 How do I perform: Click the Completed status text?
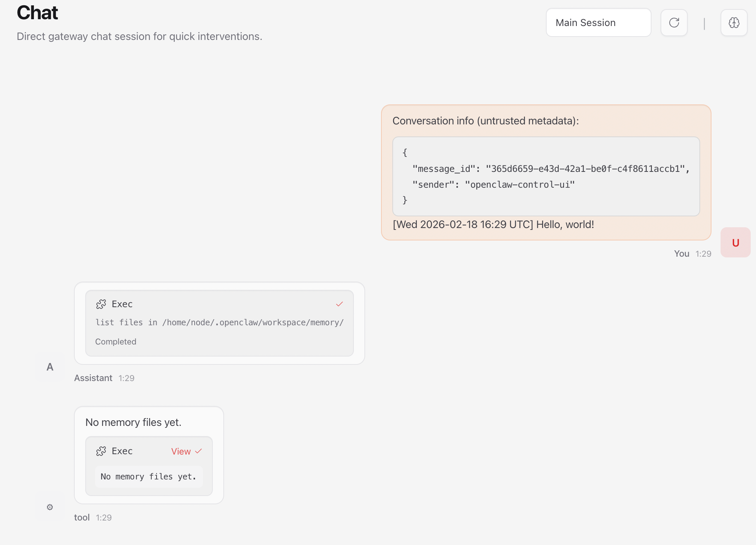coord(115,341)
